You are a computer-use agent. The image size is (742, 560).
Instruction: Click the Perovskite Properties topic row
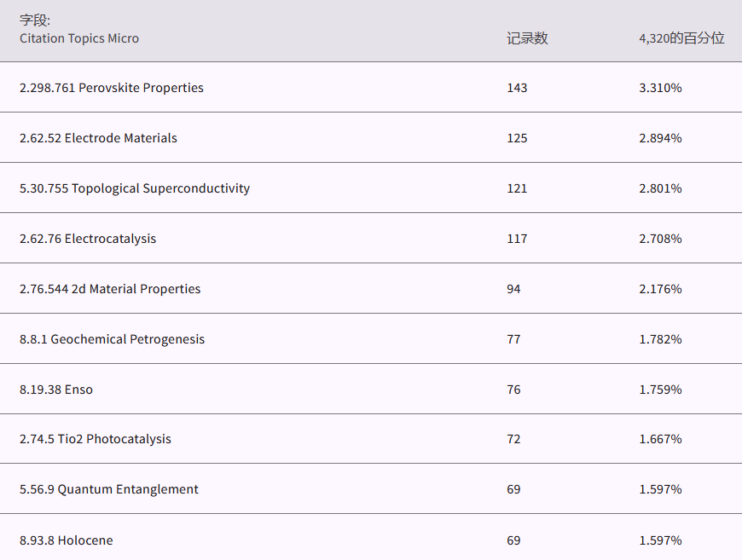pos(112,88)
